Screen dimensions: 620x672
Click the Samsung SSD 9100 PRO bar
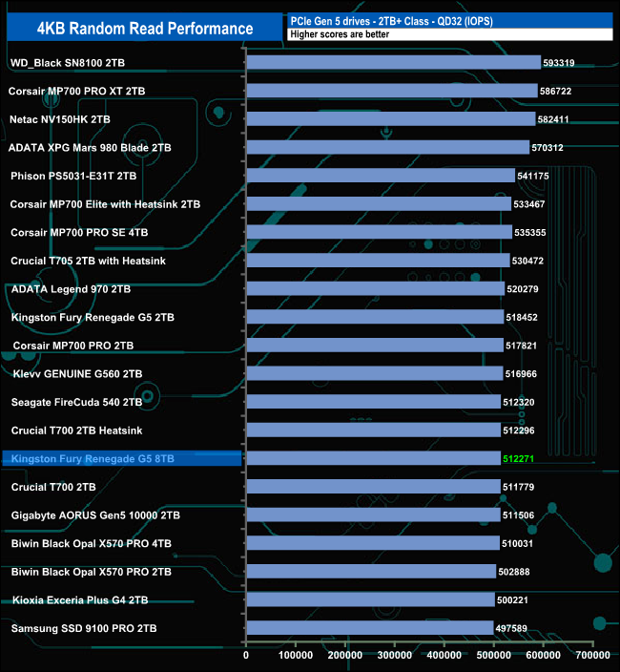[370, 628]
